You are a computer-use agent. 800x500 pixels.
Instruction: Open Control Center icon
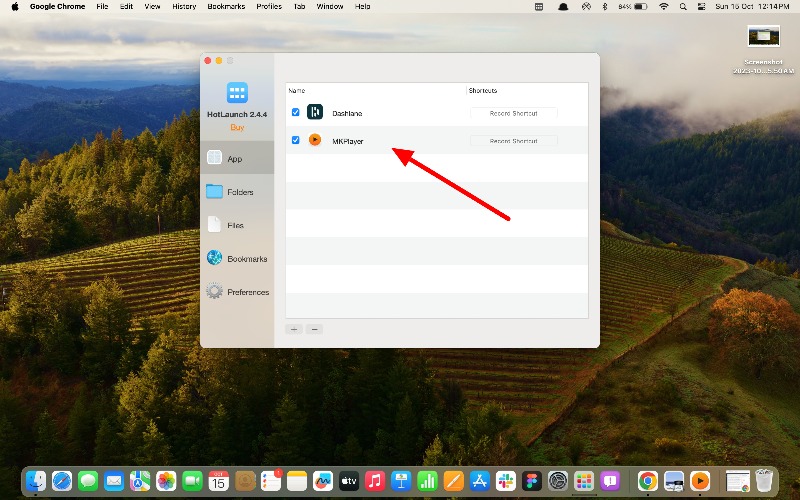(x=702, y=7)
